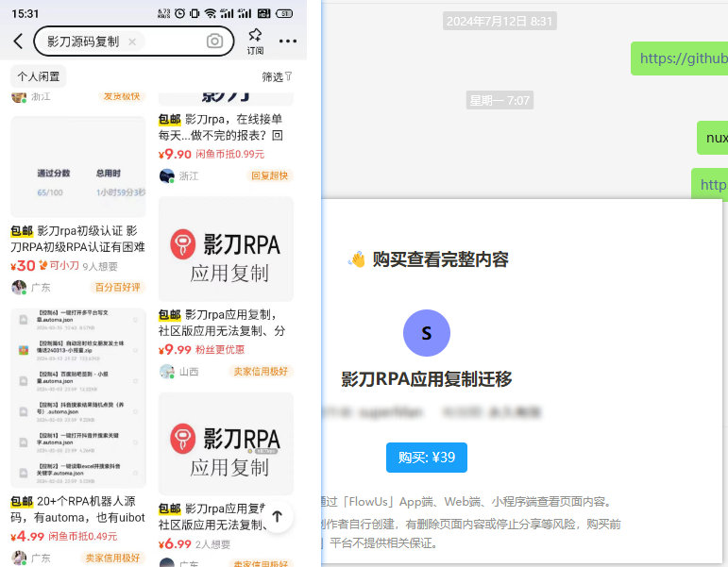The width and height of the screenshot is (728, 567).
Task: Tap the alarm clock status bar icon
Action: (179, 13)
